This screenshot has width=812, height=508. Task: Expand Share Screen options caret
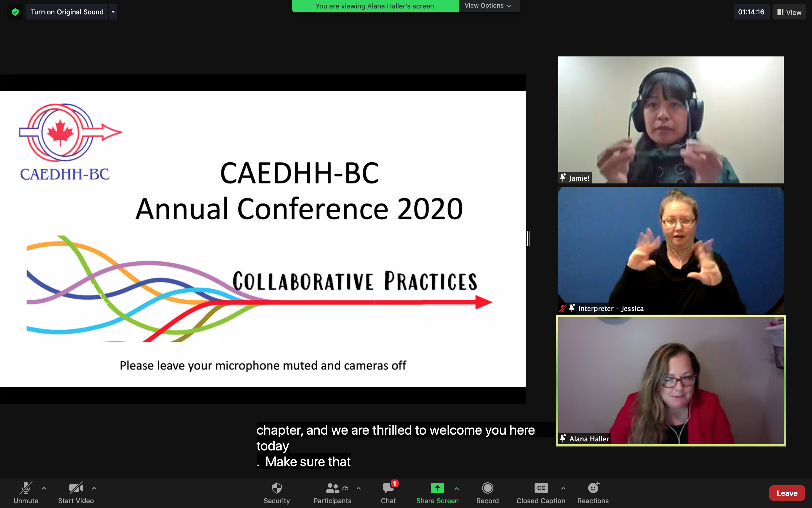(x=457, y=488)
